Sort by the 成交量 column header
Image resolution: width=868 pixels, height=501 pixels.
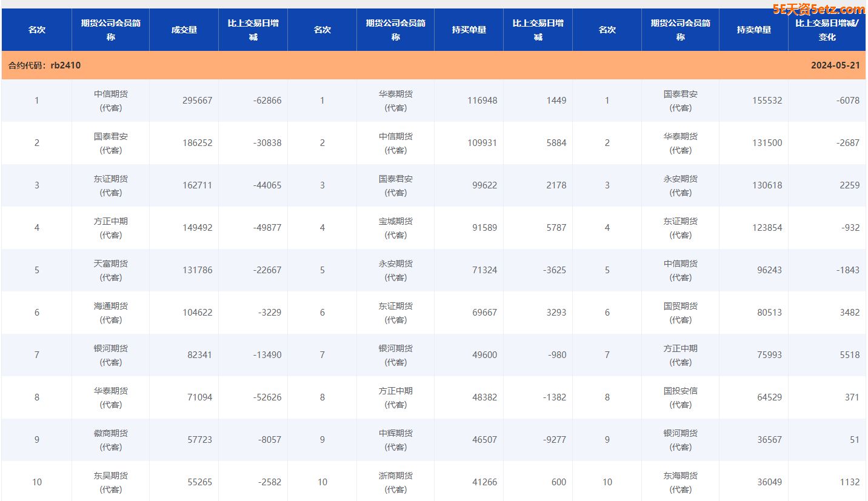coord(184,30)
